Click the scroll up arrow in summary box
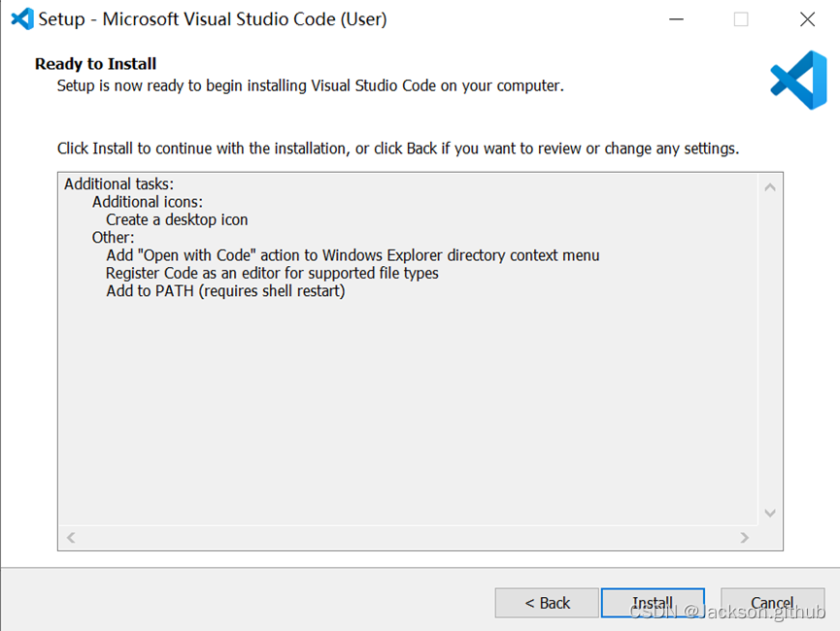The height and width of the screenshot is (631, 840). coord(770,186)
